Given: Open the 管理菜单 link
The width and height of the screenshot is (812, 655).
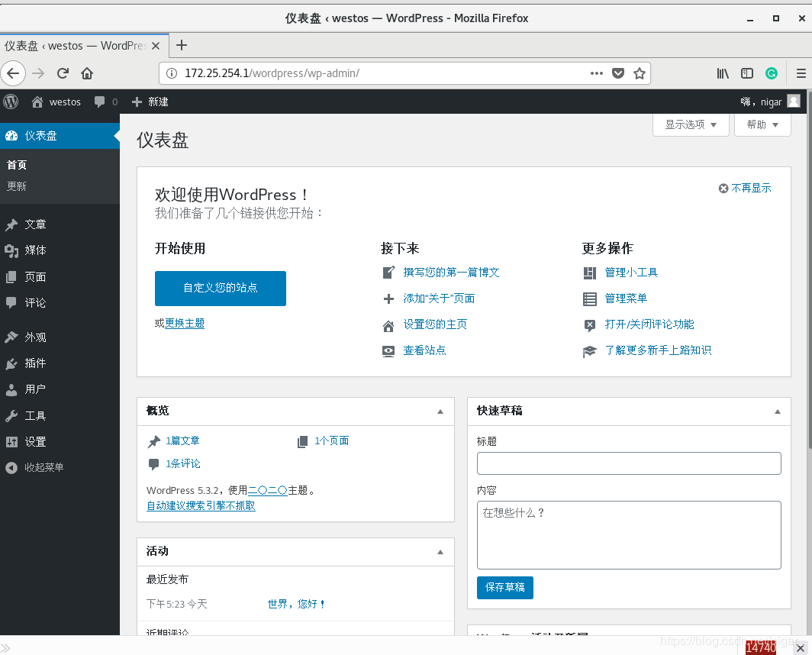Looking at the screenshot, I should pyautogui.click(x=626, y=298).
